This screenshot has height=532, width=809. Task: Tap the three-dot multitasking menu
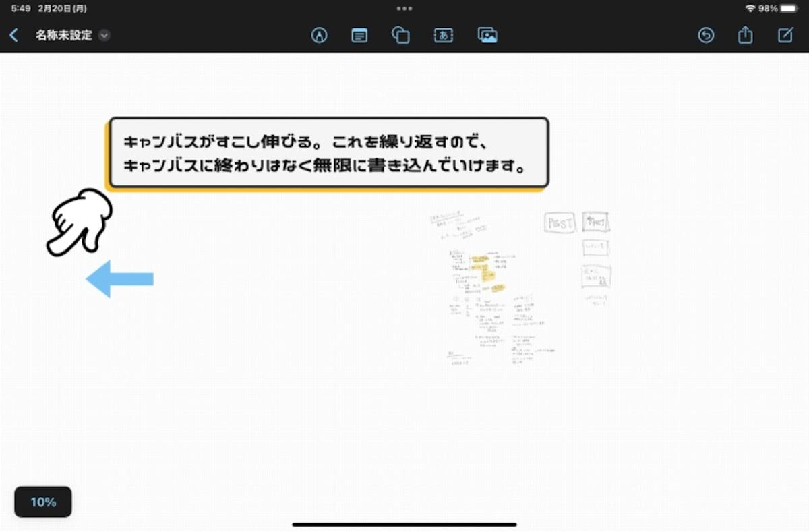404,9
